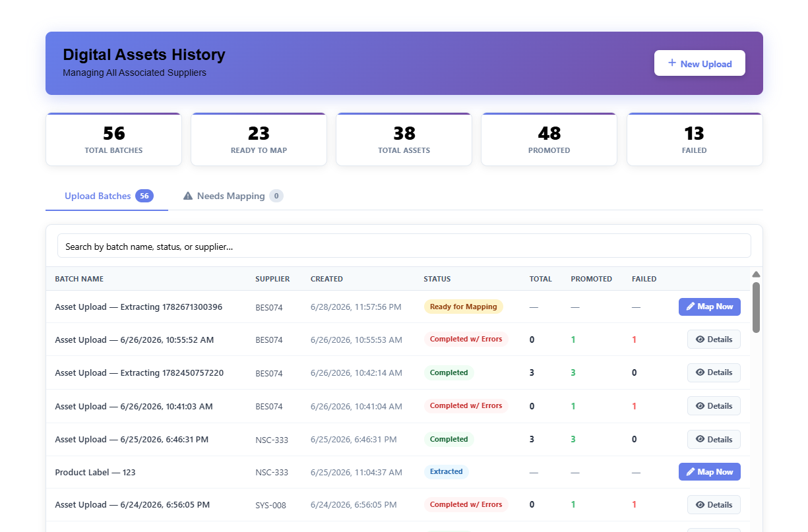Click the Total column header

coord(541,279)
